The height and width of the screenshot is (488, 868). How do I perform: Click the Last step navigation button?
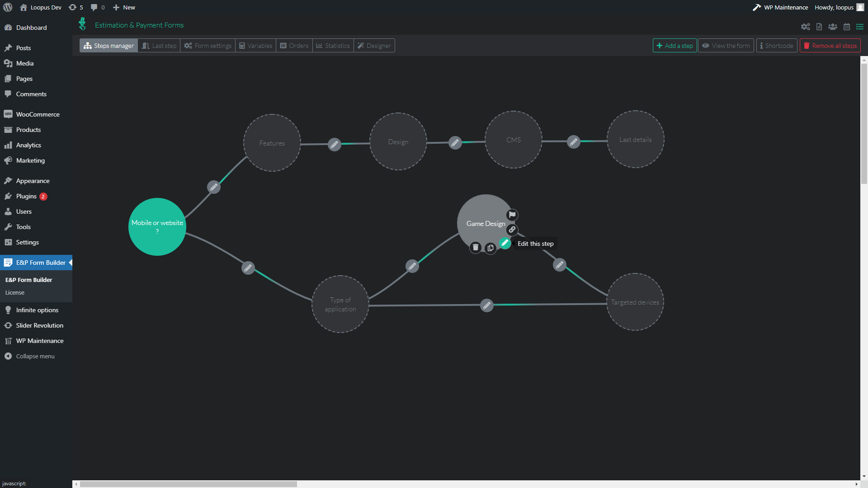tap(159, 45)
